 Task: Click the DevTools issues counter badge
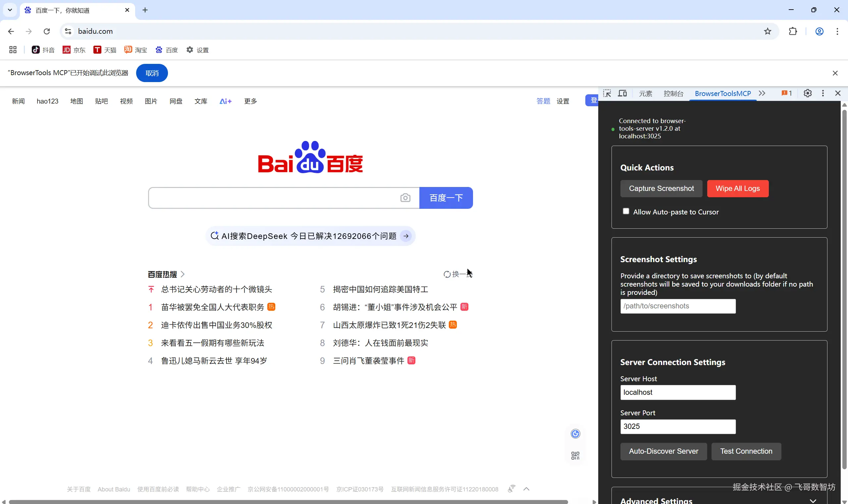pos(787,93)
